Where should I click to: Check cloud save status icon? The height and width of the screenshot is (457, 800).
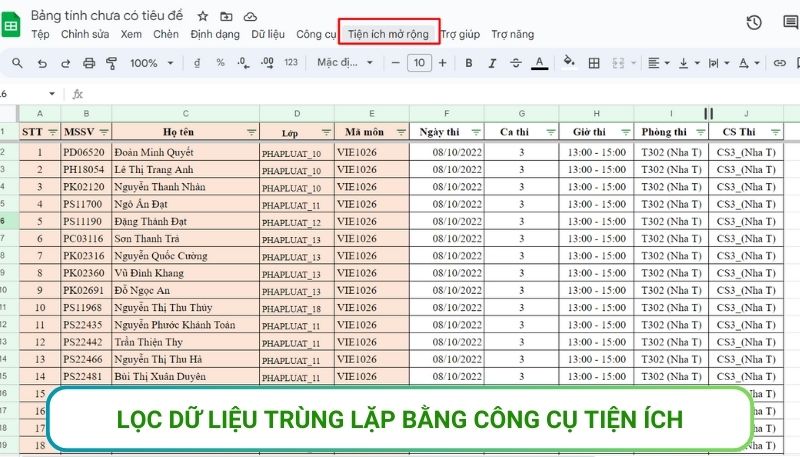(x=250, y=17)
